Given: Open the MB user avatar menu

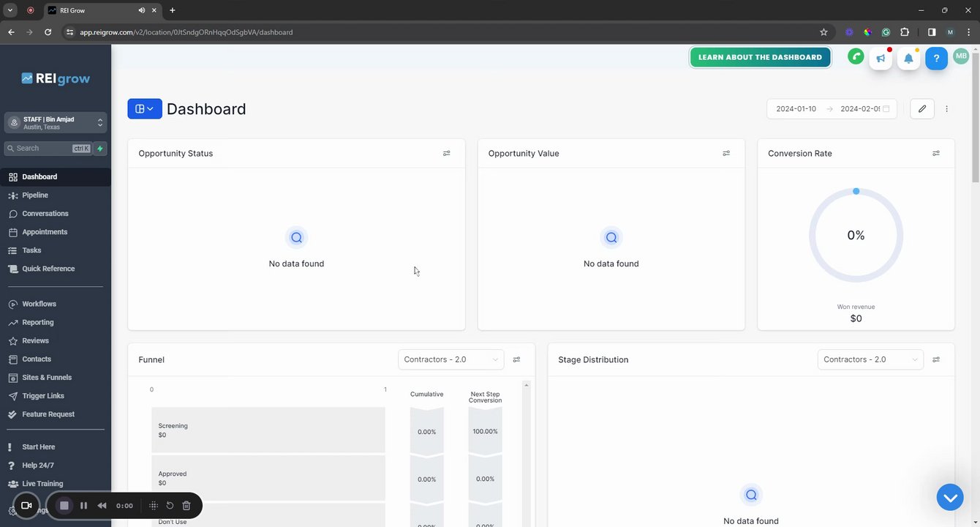Looking at the screenshot, I should tap(961, 56).
